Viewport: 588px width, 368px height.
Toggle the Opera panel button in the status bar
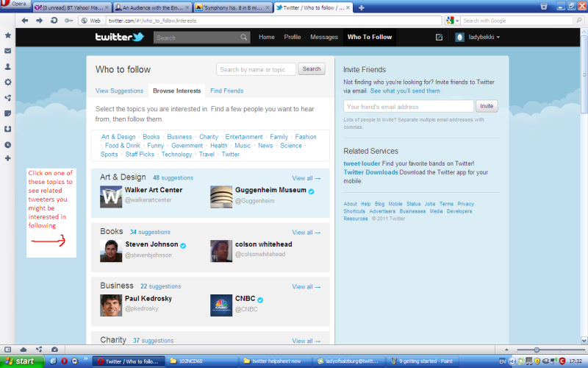pos(7,350)
